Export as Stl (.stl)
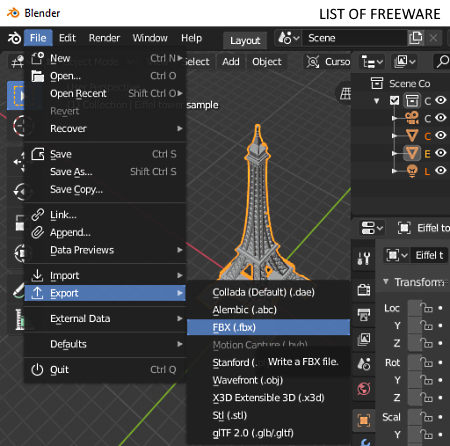450x446 pixels. coord(268,415)
